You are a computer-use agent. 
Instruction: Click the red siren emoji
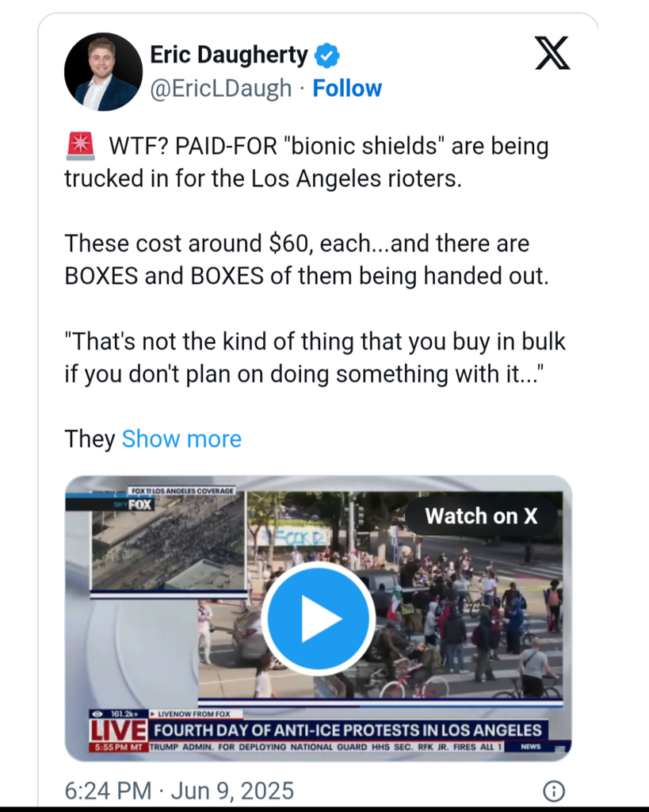80,146
